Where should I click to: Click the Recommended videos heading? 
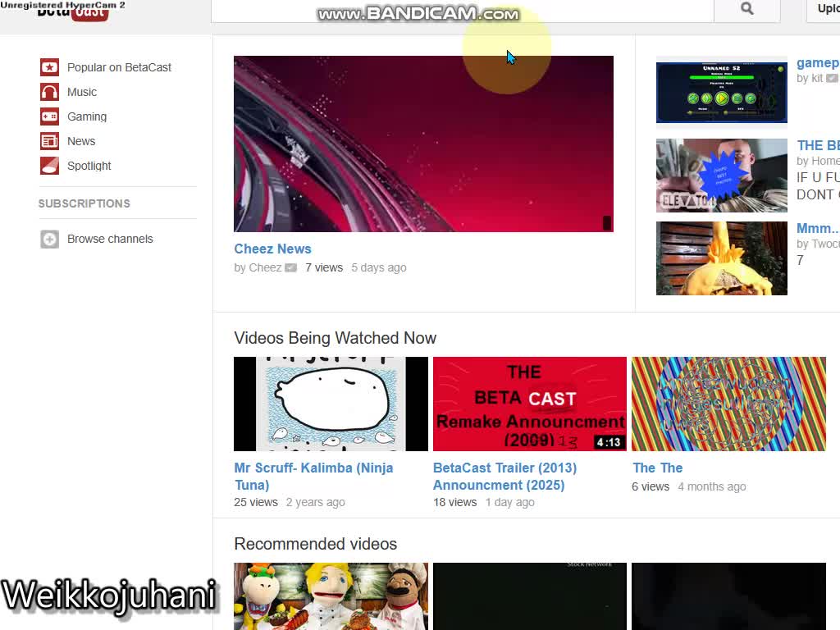tap(316, 544)
